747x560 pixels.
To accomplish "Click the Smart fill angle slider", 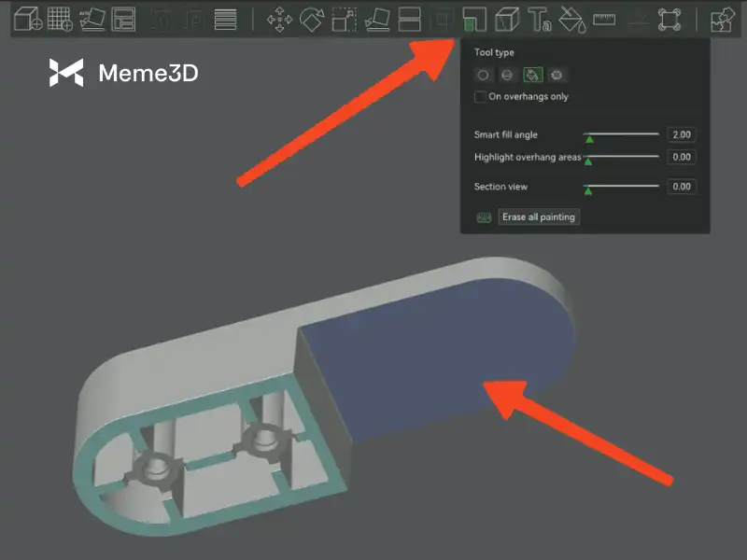I will (621, 135).
